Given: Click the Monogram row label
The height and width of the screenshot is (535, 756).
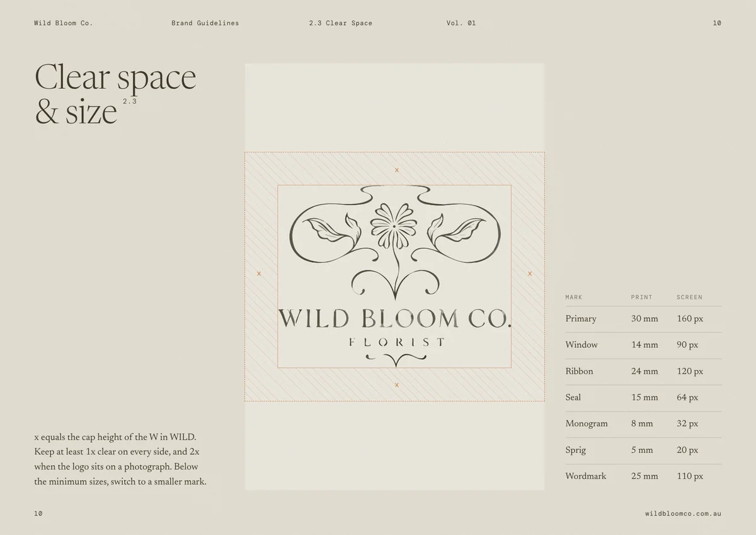Looking at the screenshot, I should (x=587, y=424).
